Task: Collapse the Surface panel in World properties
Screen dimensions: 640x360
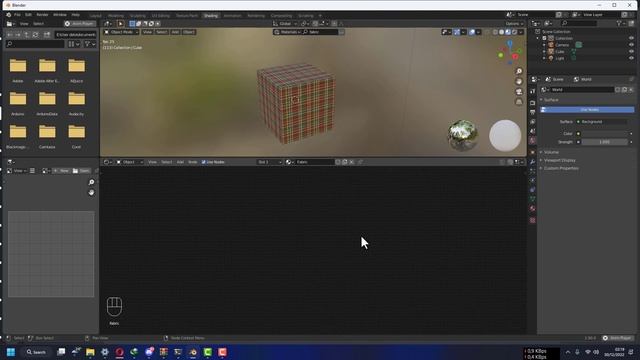Action: (551, 100)
